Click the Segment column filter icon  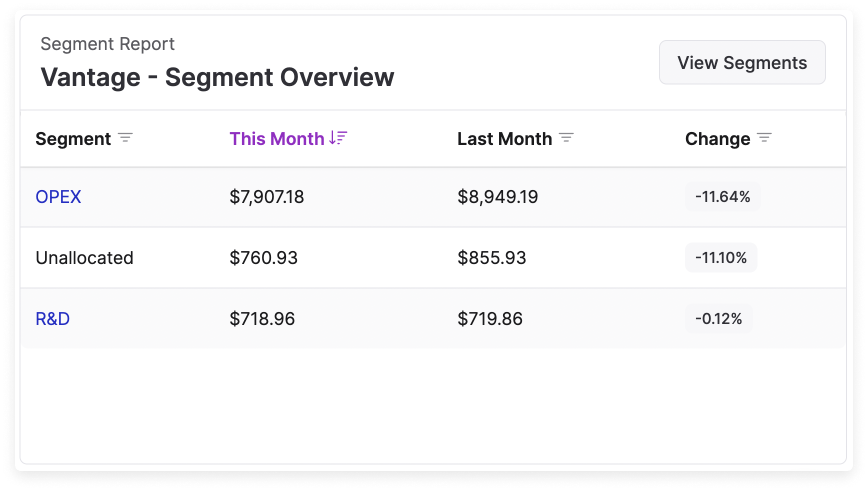click(125, 138)
